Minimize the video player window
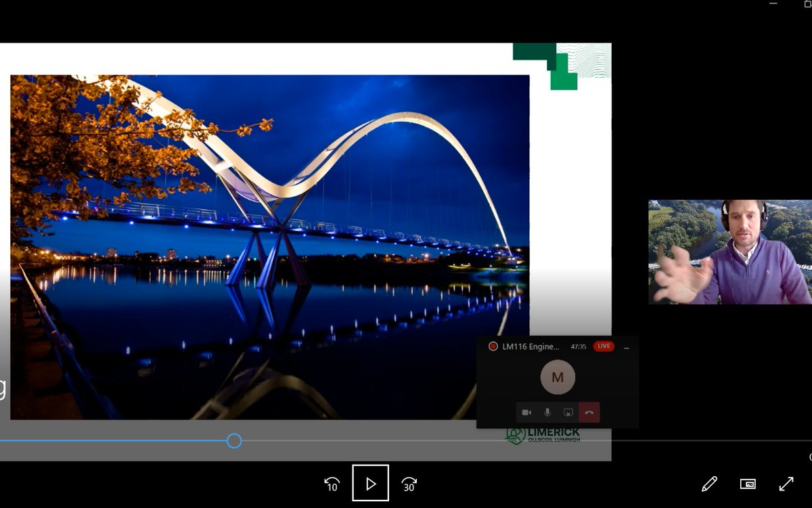The image size is (812, 508). pos(773,4)
